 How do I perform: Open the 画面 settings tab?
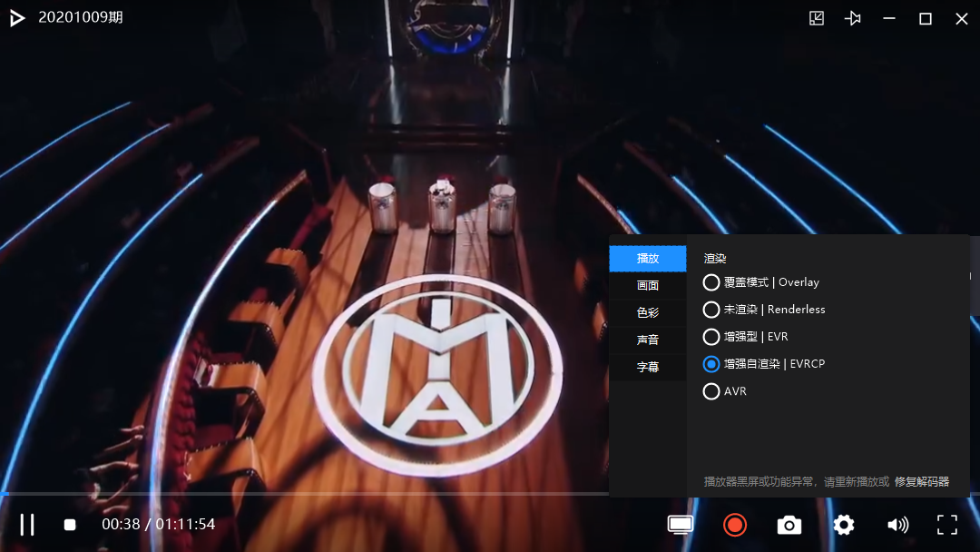coord(648,286)
